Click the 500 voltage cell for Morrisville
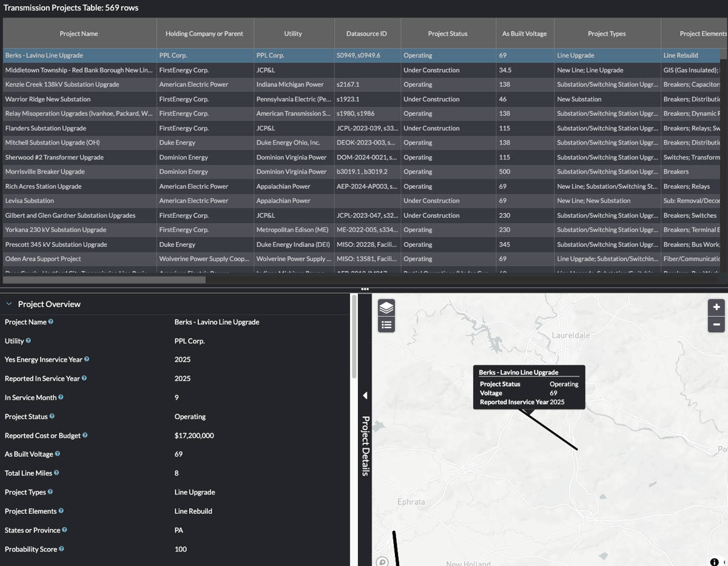Viewport: 728px width, 566px height. tap(525, 172)
